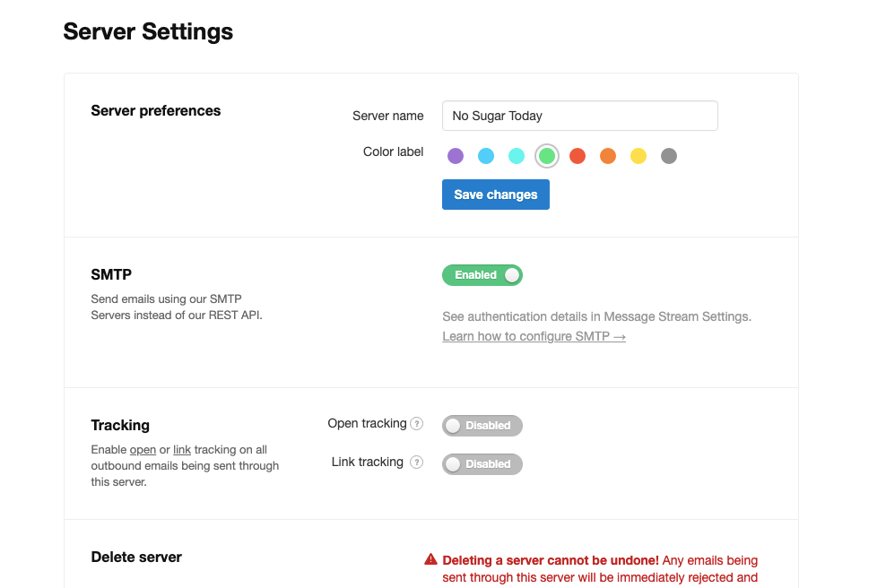
Task: Select the orange color label
Action: [608, 156]
